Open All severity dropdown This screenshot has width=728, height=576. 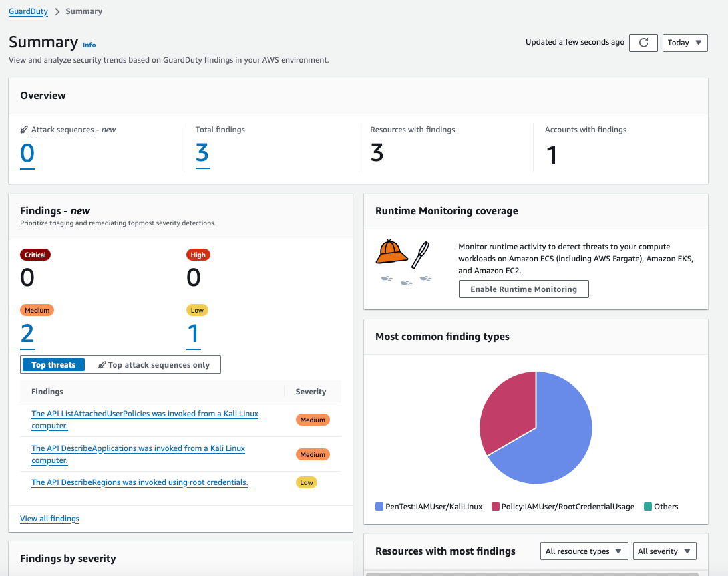tap(665, 551)
